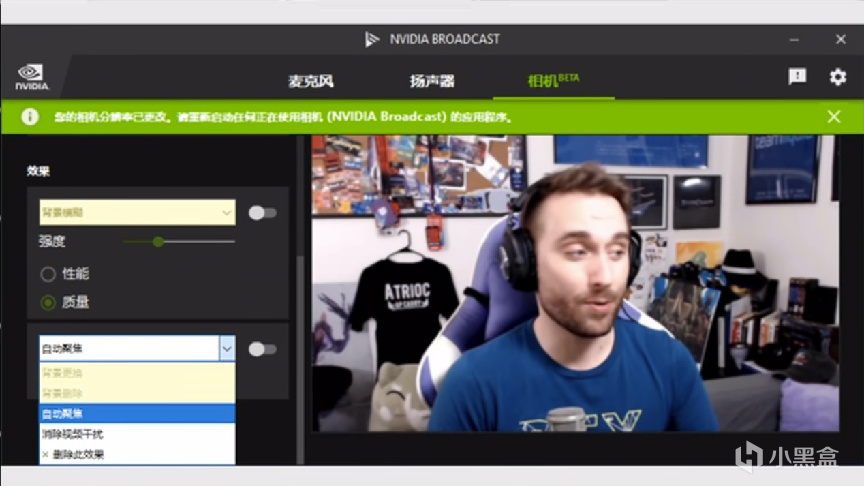
Task: Toggle the 背景模糊 effect switch
Action: [x=262, y=213]
